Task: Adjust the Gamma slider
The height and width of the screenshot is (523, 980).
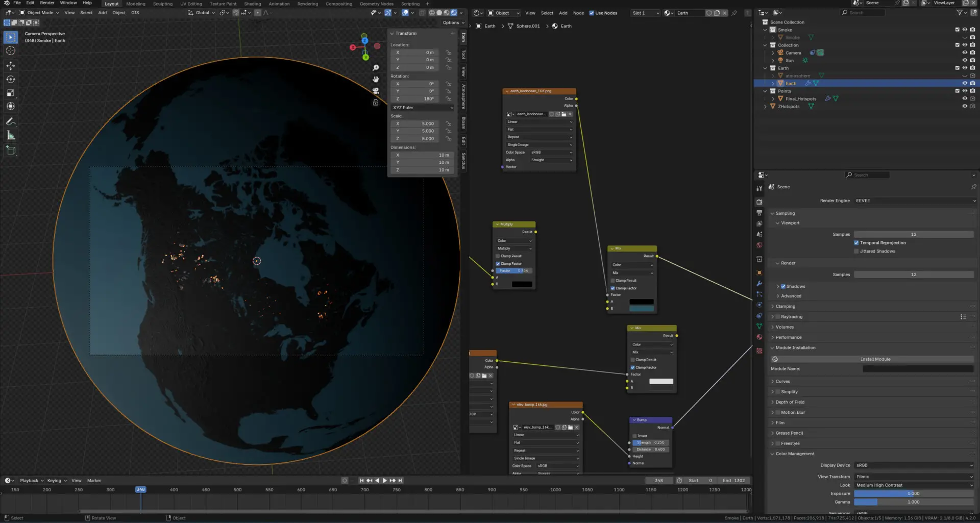Action: click(x=914, y=502)
